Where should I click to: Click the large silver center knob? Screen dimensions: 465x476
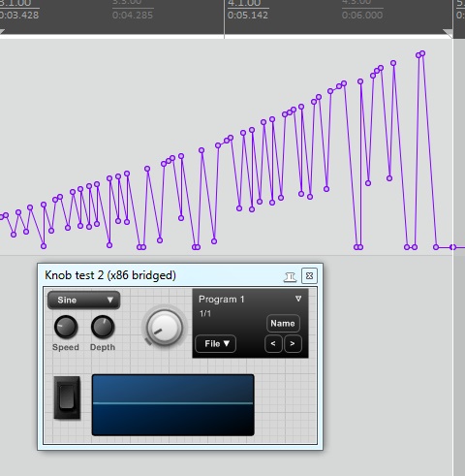pyautogui.click(x=165, y=327)
